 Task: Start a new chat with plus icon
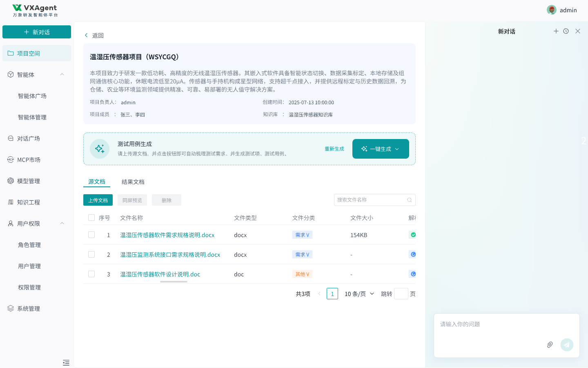[x=556, y=31]
